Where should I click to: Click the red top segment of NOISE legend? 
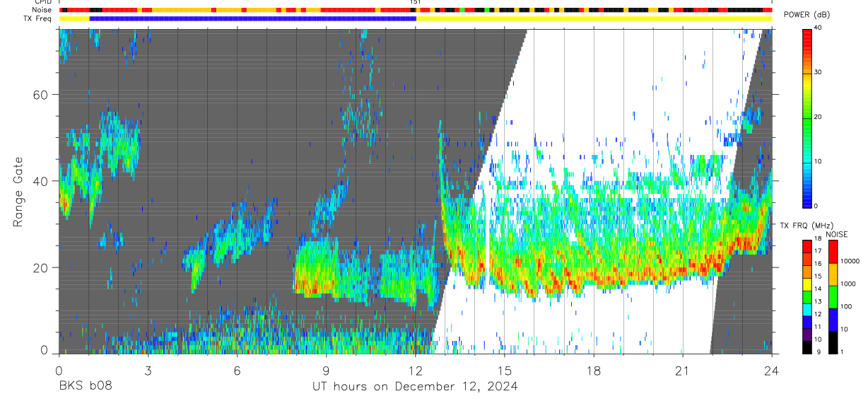[x=833, y=252]
